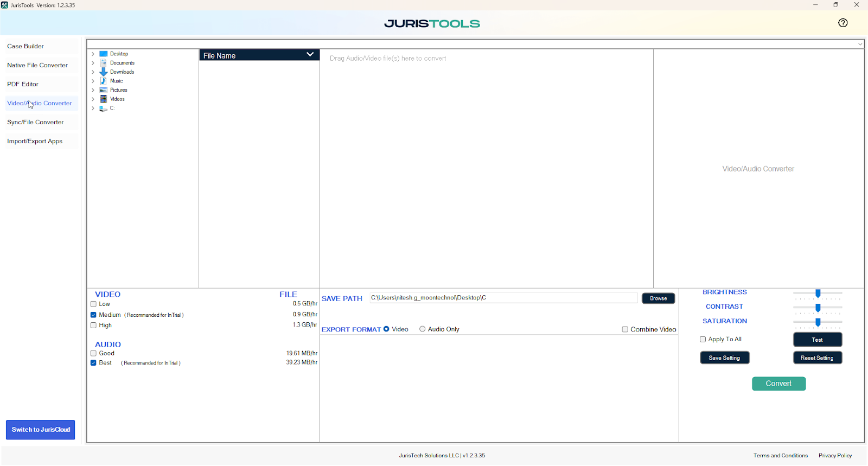Image resolution: width=868 pixels, height=466 pixels.
Task: Click the Desktop folder icon
Action: (104, 54)
